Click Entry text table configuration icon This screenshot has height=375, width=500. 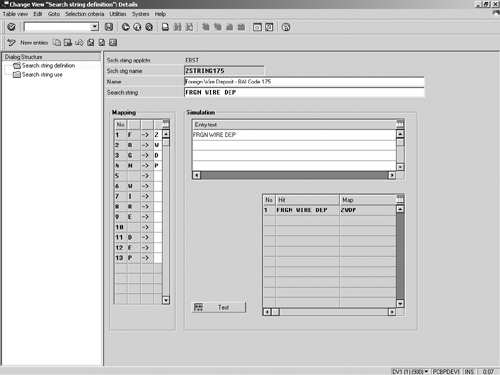coord(400,125)
